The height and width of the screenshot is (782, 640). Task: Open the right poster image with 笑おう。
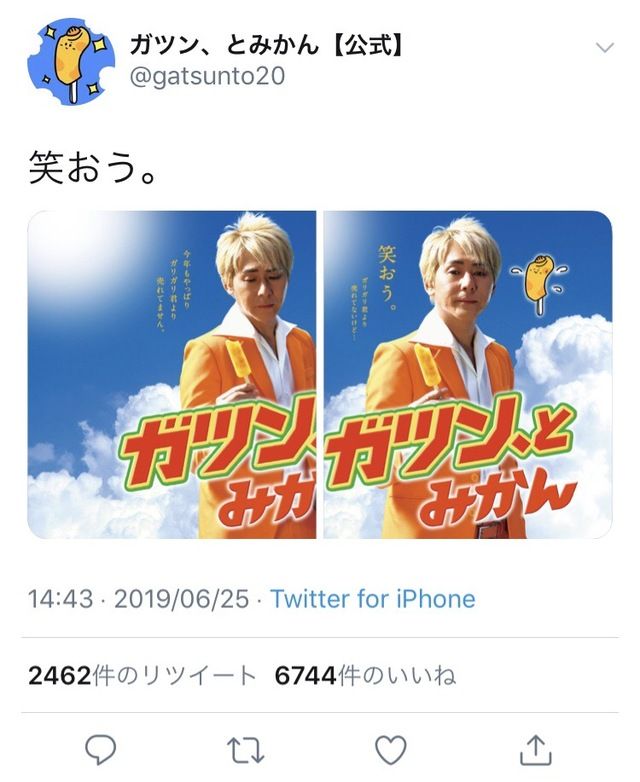click(x=468, y=375)
